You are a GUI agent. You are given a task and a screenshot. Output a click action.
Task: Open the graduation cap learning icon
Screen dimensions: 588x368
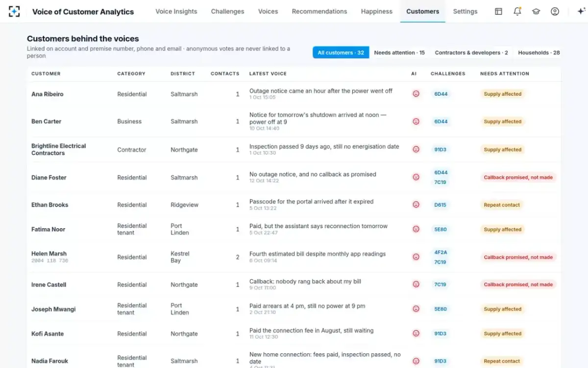coord(536,11)
